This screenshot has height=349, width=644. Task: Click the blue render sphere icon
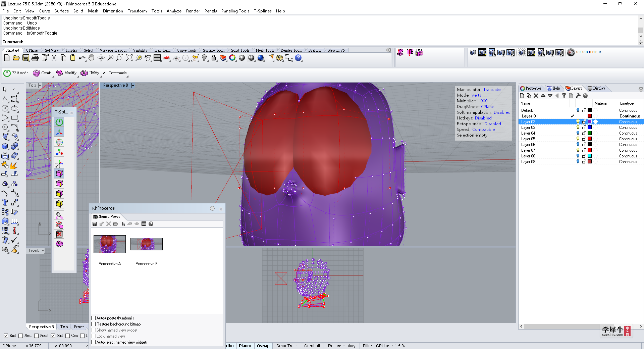coord(261,58)
